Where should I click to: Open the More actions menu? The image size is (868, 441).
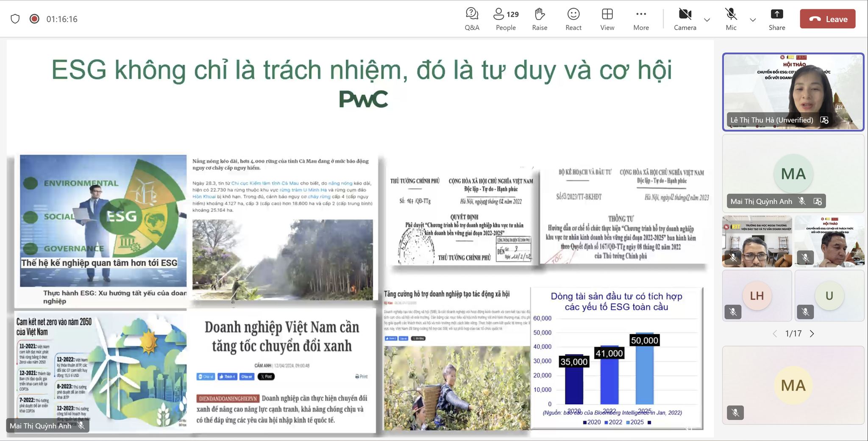coord(641,19)
